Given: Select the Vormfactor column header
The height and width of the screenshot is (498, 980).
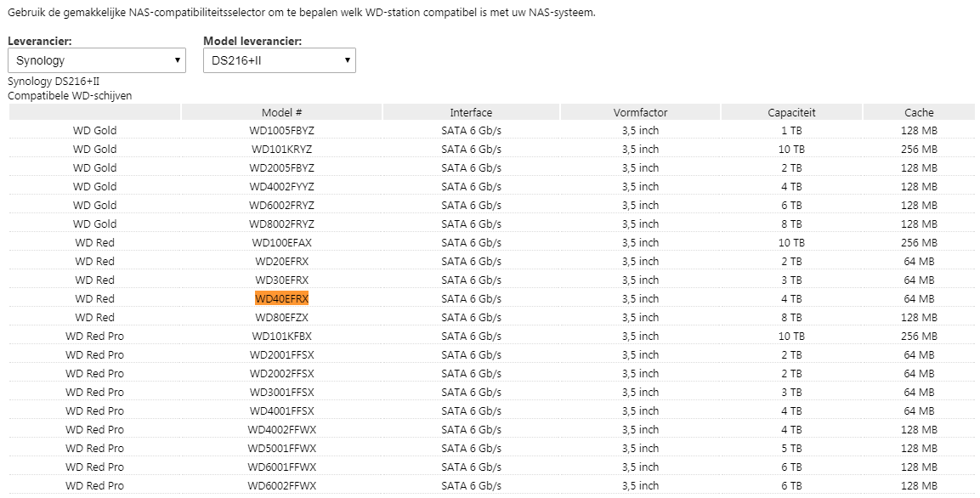Looking at the screenshot, I should pos(640,112).
